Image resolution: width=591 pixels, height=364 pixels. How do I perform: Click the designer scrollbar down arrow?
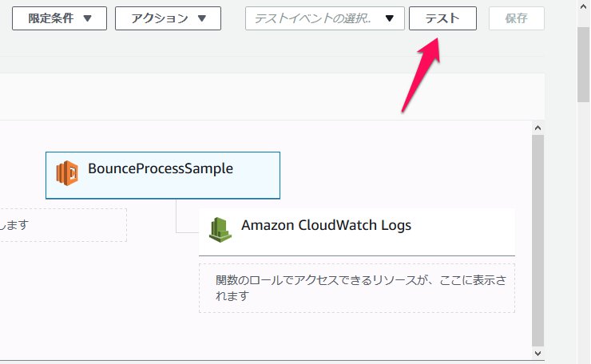click(537, 352)
